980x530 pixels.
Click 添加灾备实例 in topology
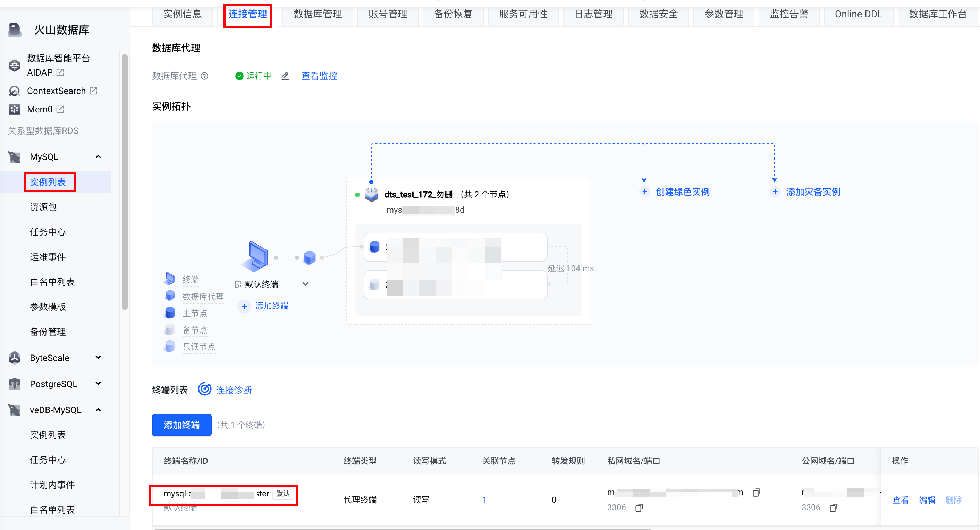click(x=813, y=191)
